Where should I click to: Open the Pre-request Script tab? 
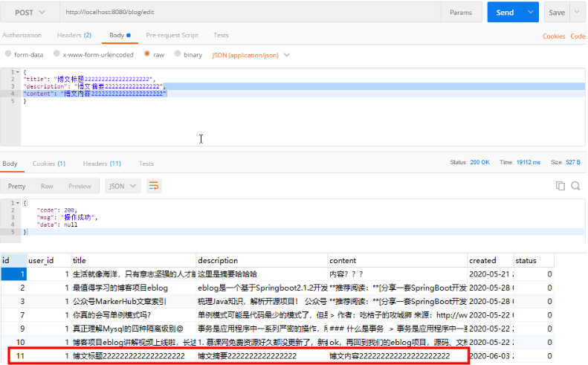click(x=172, y=35)
